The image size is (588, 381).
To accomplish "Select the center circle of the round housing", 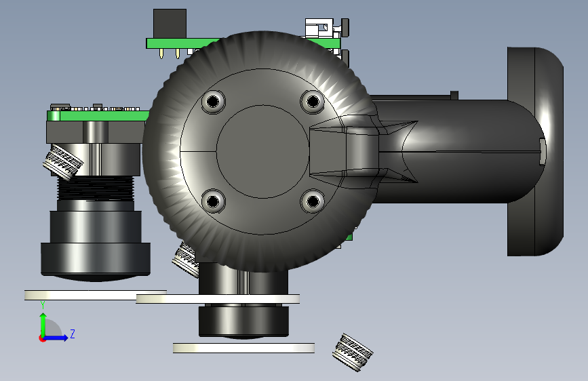I will coord(262,151).
